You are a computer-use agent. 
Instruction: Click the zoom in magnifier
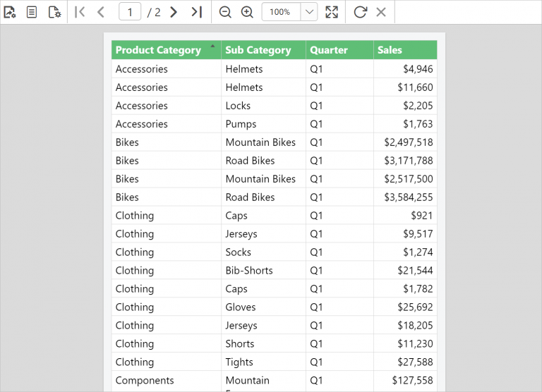(247, 12)
